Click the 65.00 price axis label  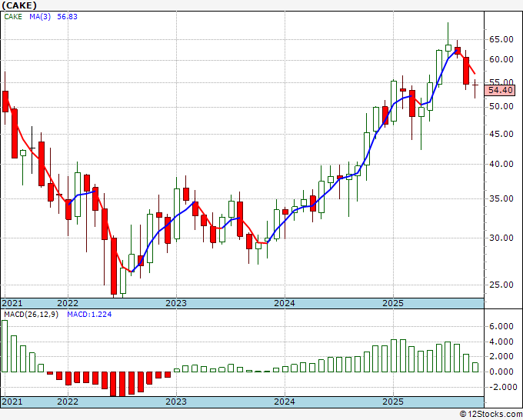[x=501, y=39]
